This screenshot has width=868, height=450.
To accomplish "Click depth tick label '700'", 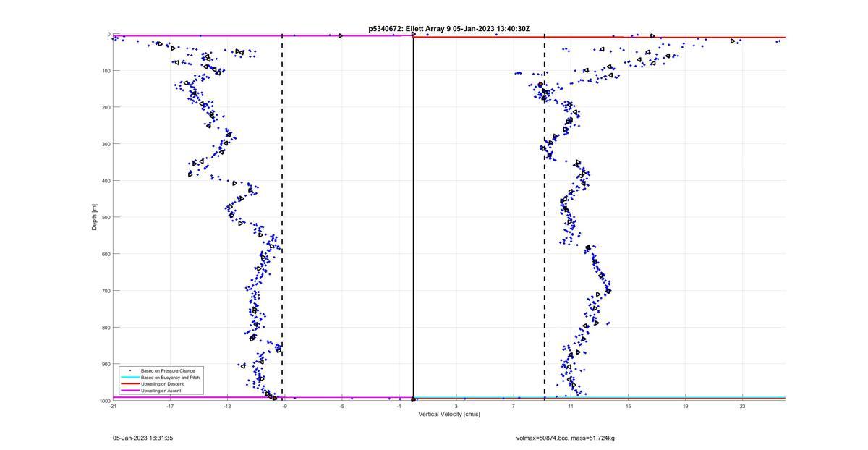I will [105, 291].
